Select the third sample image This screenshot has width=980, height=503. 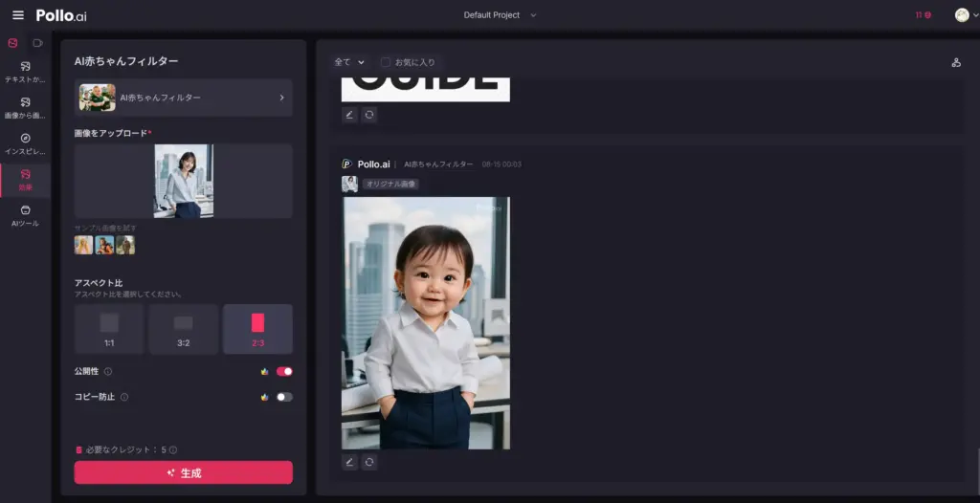coord(125,244)
